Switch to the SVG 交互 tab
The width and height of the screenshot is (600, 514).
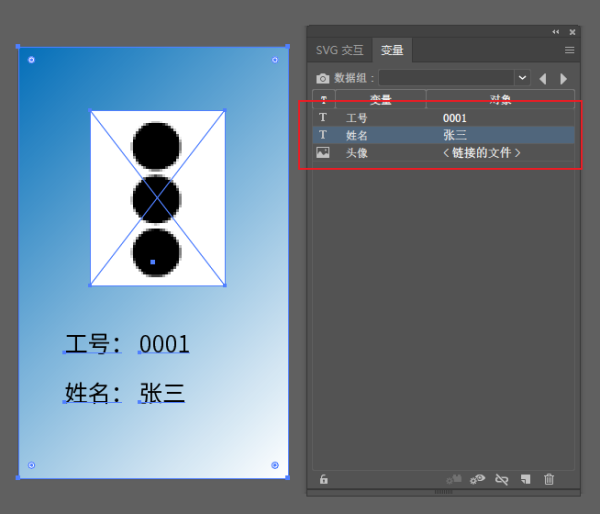[x=340, y=50]
